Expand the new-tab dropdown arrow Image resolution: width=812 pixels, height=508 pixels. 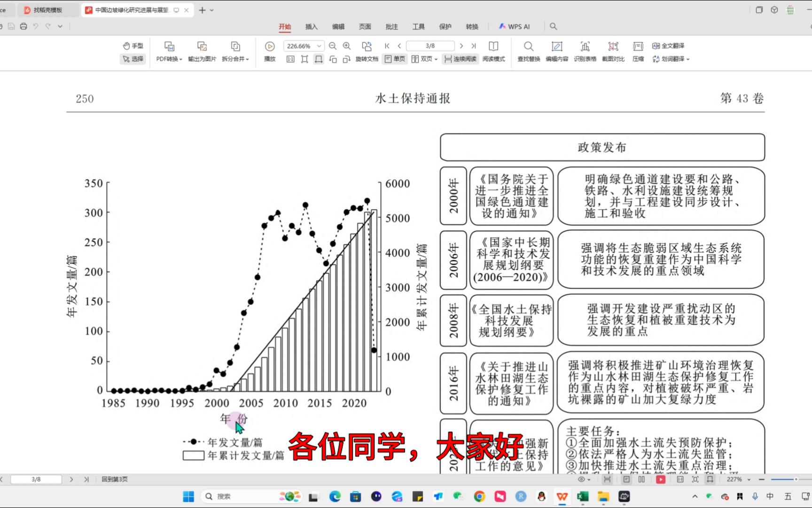[x=212, y=10]
